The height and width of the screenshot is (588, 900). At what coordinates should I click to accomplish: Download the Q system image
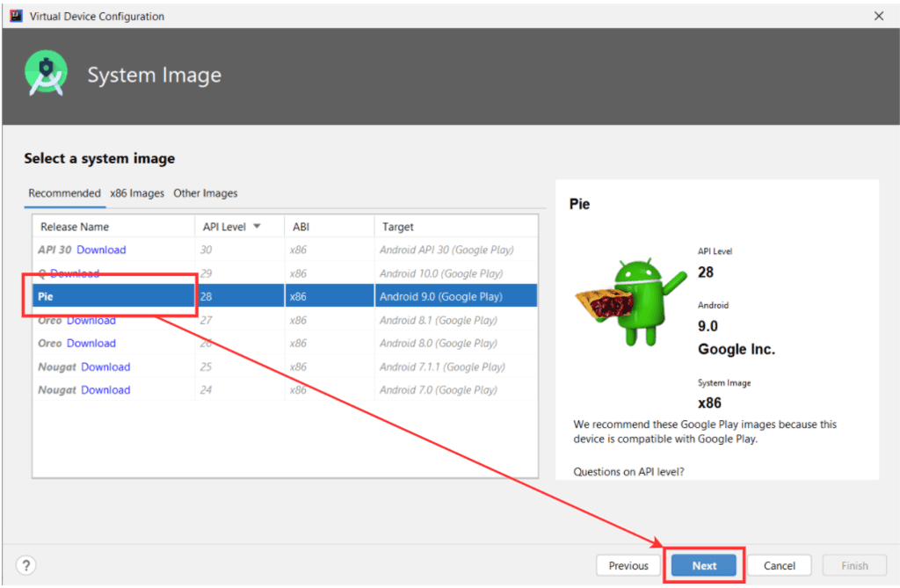[x=76, y=272]
